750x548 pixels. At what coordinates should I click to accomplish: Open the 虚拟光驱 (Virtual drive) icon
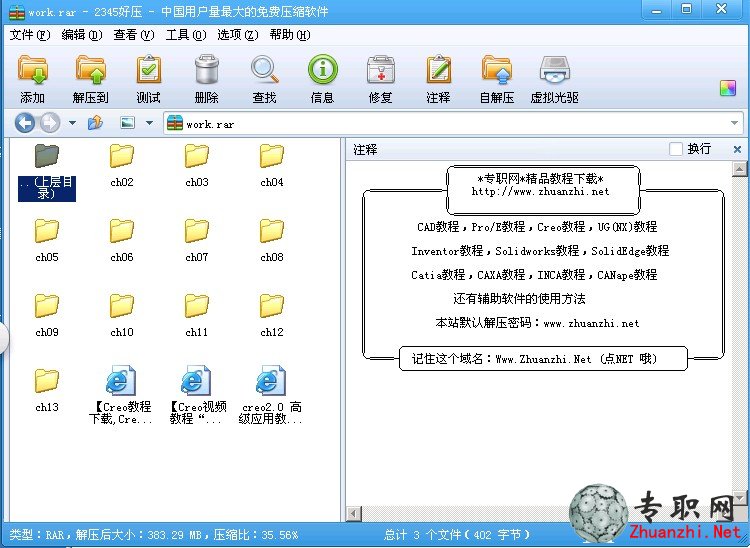coord(554,78)
